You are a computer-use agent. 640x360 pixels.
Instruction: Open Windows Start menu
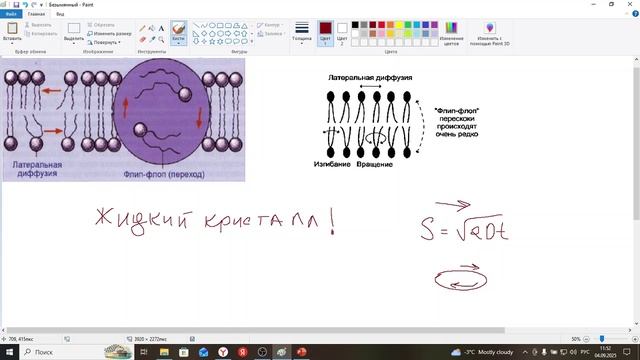pyautogui.click(x=9, y=352)
